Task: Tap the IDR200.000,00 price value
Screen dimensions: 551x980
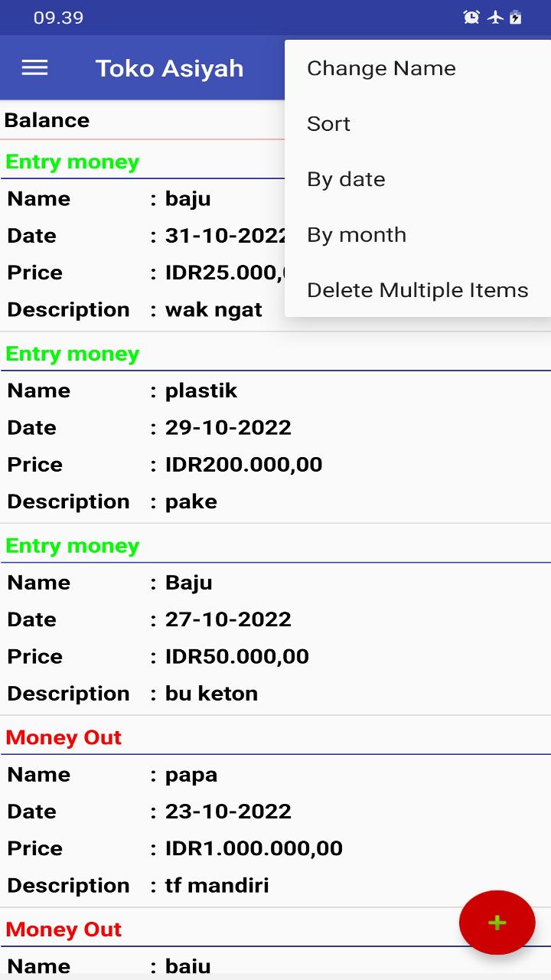Action: pos(244,465)
